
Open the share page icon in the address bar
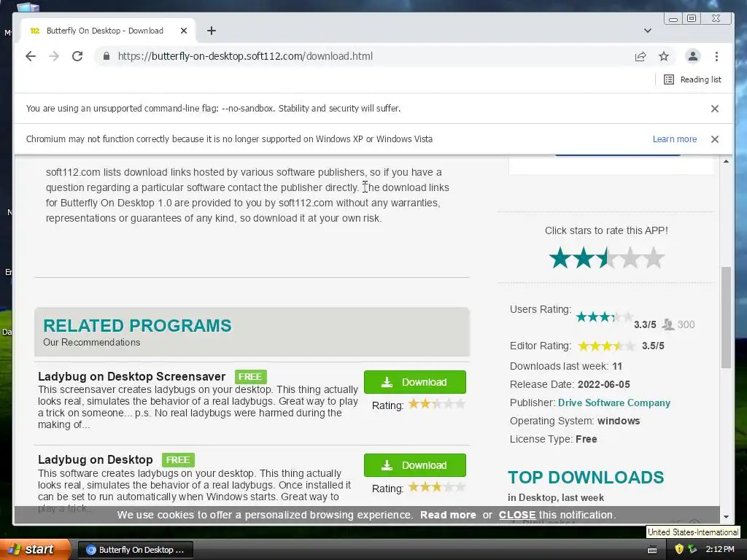pos(640,56)
